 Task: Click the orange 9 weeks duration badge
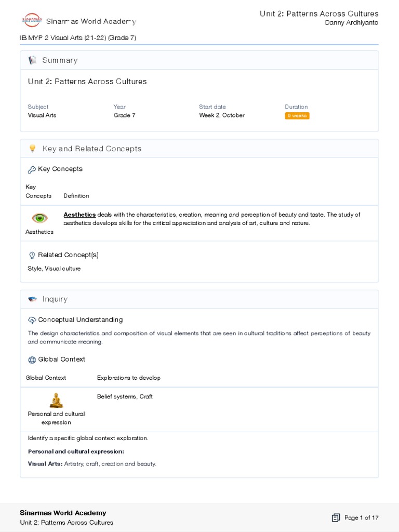tap(297, 116)
